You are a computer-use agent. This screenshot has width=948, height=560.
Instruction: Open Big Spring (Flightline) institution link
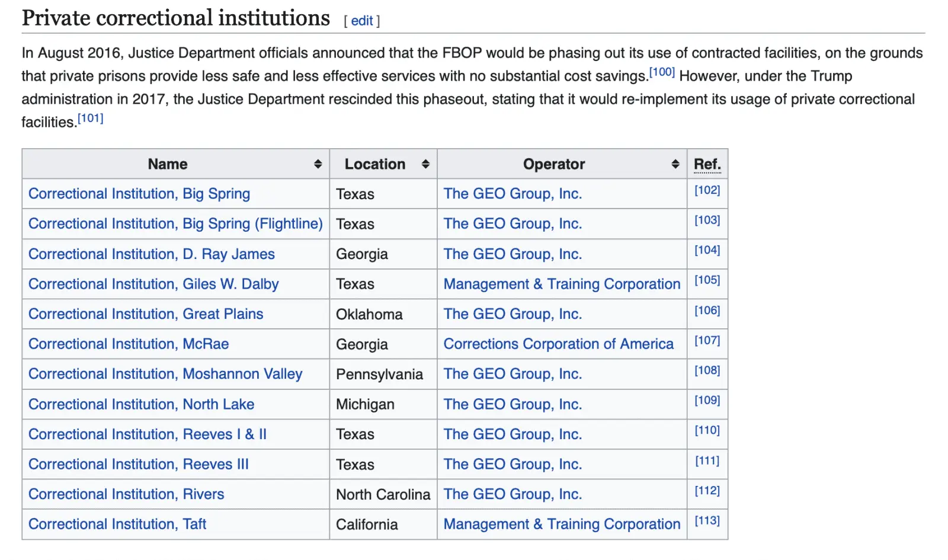coord(175,224)
